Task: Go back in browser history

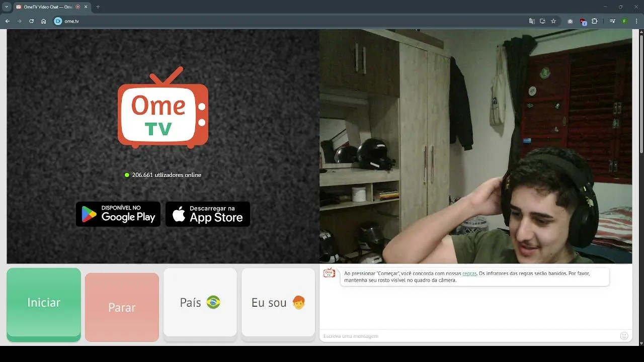Action: coord(7,21)
